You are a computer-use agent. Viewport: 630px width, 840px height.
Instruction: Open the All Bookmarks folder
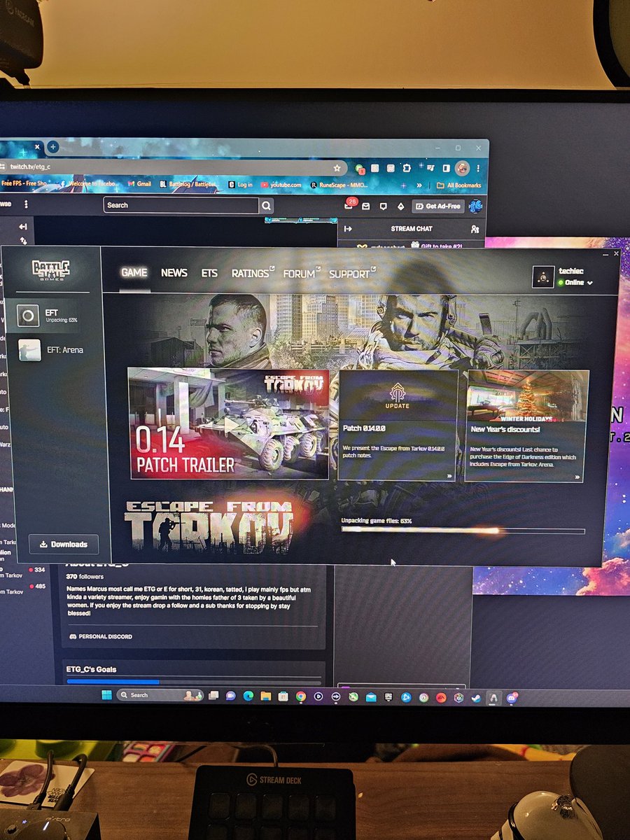(x=458, y=185)
